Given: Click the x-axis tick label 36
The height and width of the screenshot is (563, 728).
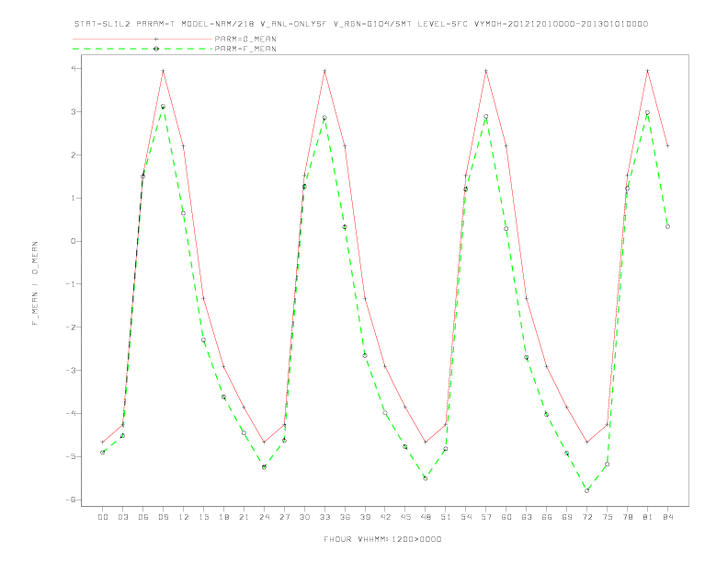Looking at the screenshot, I should coord(345,517).
